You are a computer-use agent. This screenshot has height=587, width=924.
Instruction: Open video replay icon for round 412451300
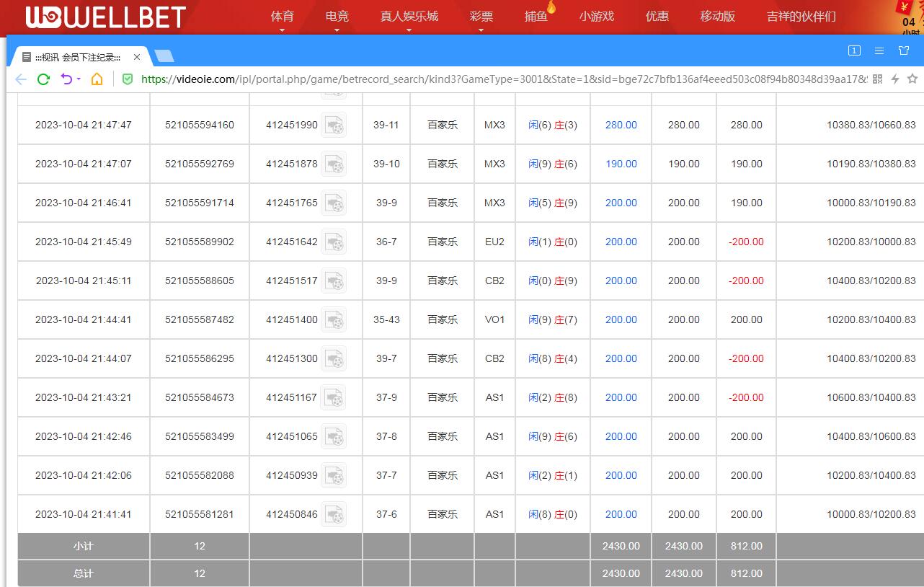(x=334, y=358)
